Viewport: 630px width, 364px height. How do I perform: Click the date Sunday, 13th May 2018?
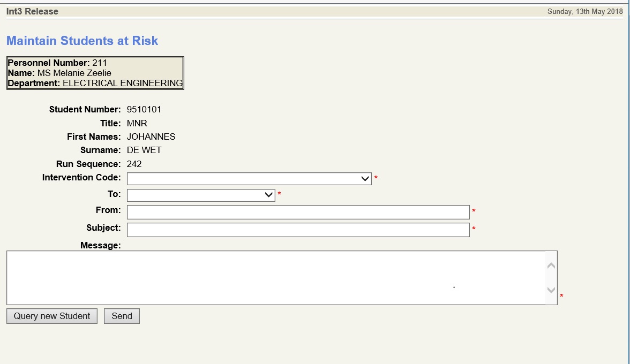click(x=585, y=12)
